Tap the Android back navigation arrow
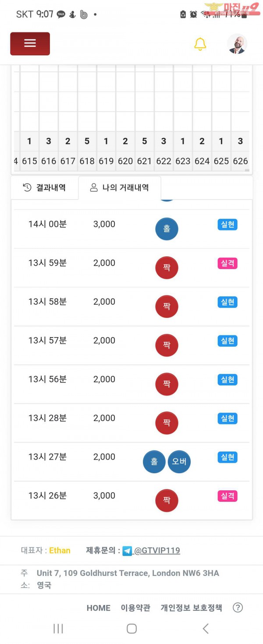263x644 pixels. 206,628
